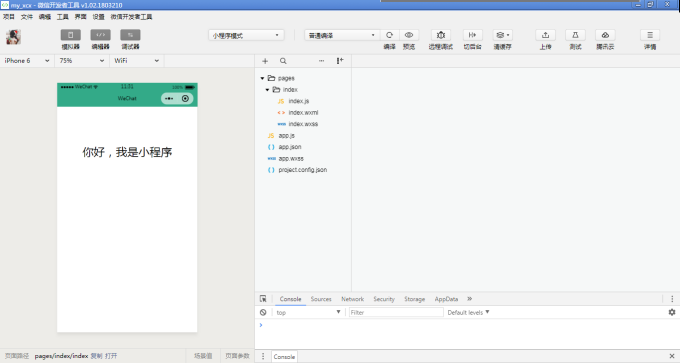
Task: Click the test flask icon
Action: click(575, 35)
